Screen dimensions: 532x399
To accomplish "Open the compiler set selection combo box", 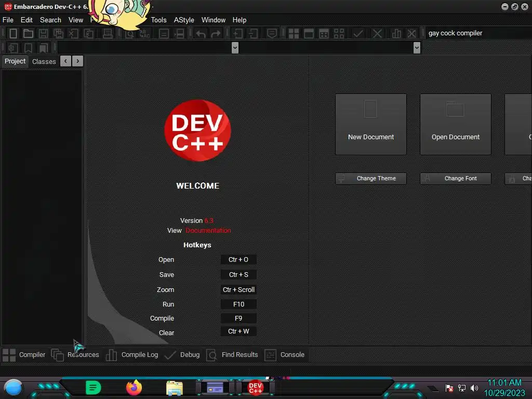I will point(478,33).
